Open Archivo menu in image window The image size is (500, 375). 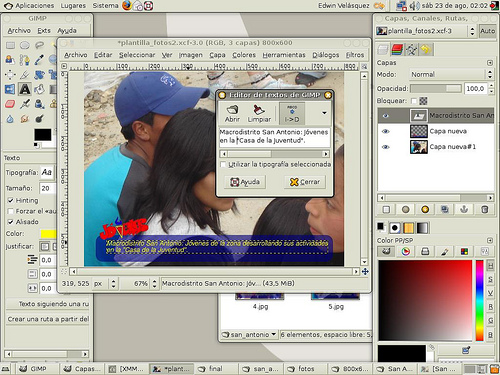(76, 55)
